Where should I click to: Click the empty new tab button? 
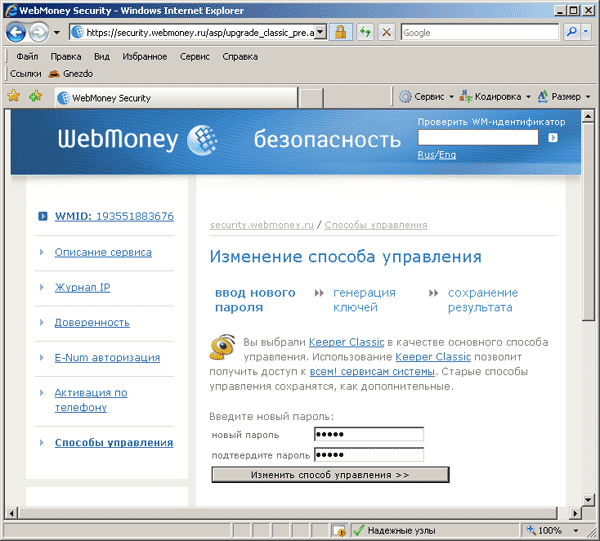311,98
